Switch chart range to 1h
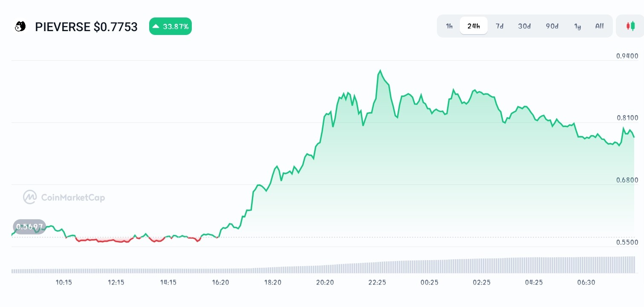 [449, 26]
